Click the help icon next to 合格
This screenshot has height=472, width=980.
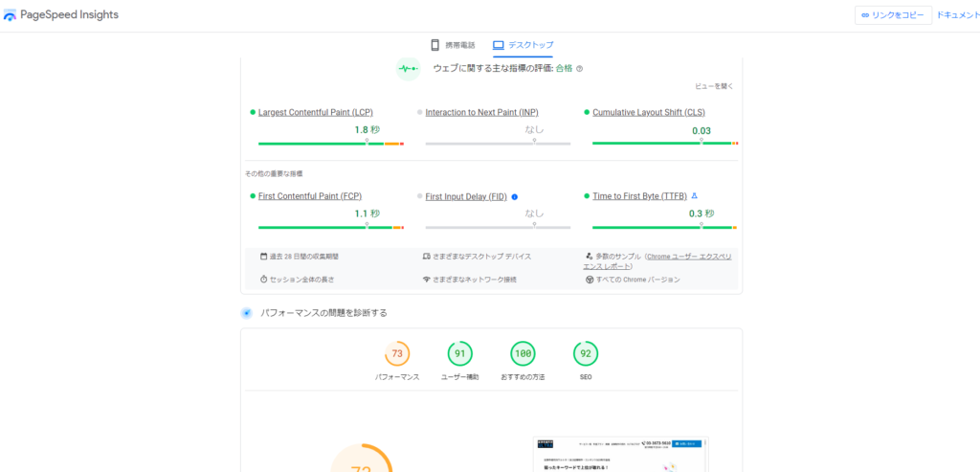coord(579,69)
